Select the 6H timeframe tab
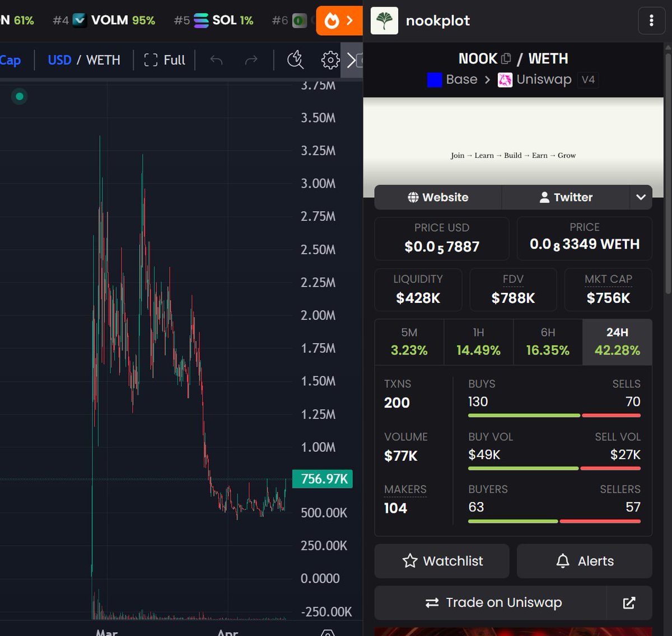The image size is (672, 636). point(548,342)
